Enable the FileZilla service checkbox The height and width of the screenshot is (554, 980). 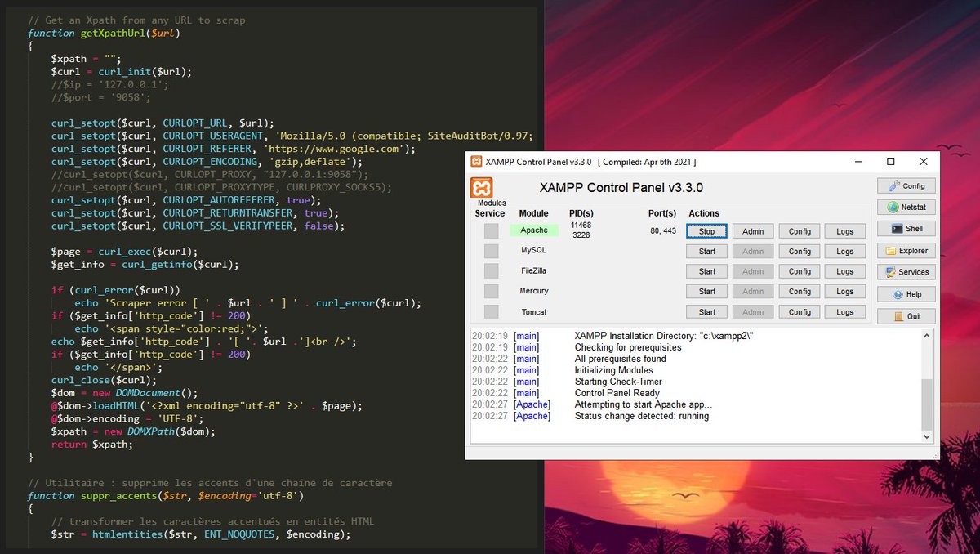pyautogui.click(x=489, y=270)
